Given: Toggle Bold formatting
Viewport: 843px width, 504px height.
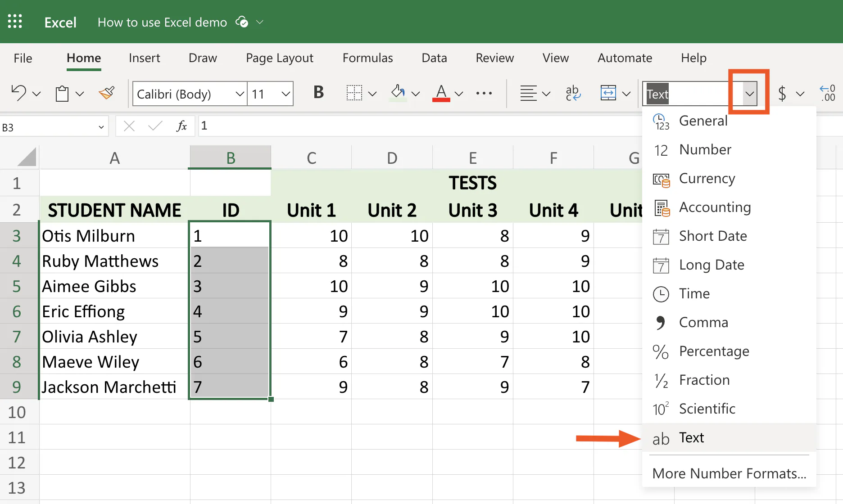Looking at the screenshot, I should (318, 92).
